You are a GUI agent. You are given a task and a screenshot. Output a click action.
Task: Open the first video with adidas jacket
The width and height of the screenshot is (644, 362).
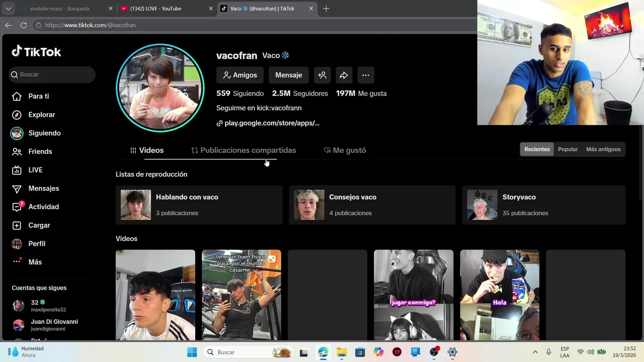click(155, 295)
